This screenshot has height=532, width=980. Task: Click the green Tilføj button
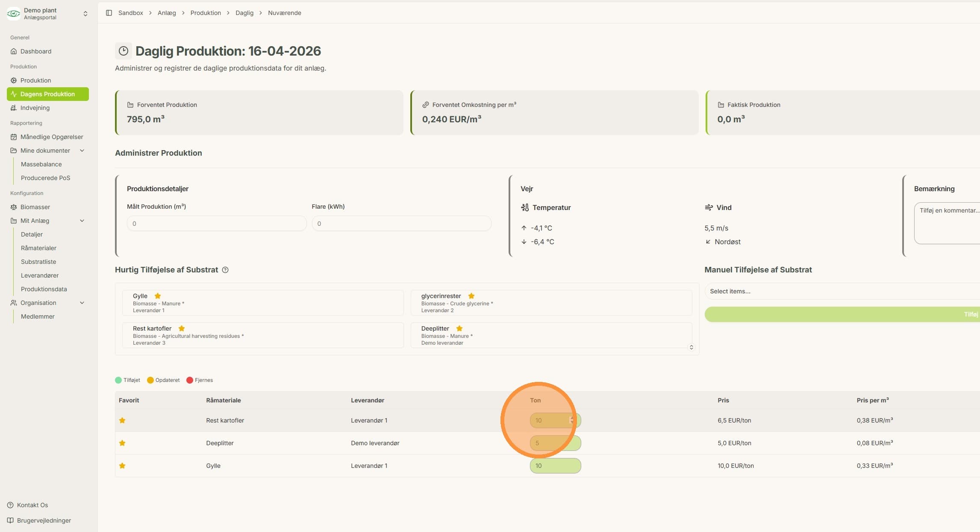[842, 314]
